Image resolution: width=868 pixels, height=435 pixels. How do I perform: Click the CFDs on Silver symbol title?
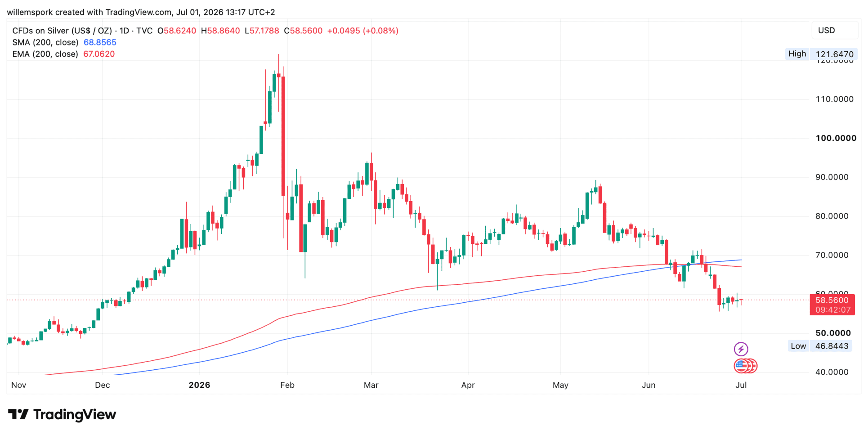click(62, 31)
